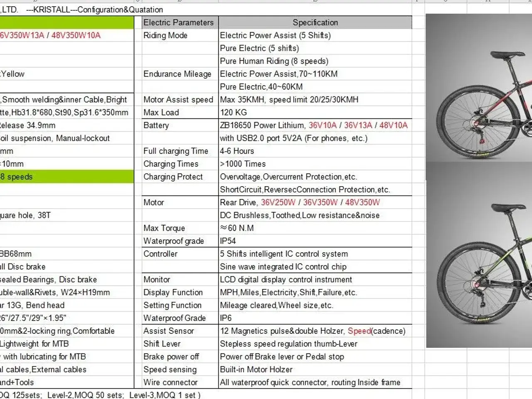Click 'Max 35KMH, speed limit 20/25/30KMH' cell
The image size is (532, 399).
pyautogui.click(x=315, y=100)
